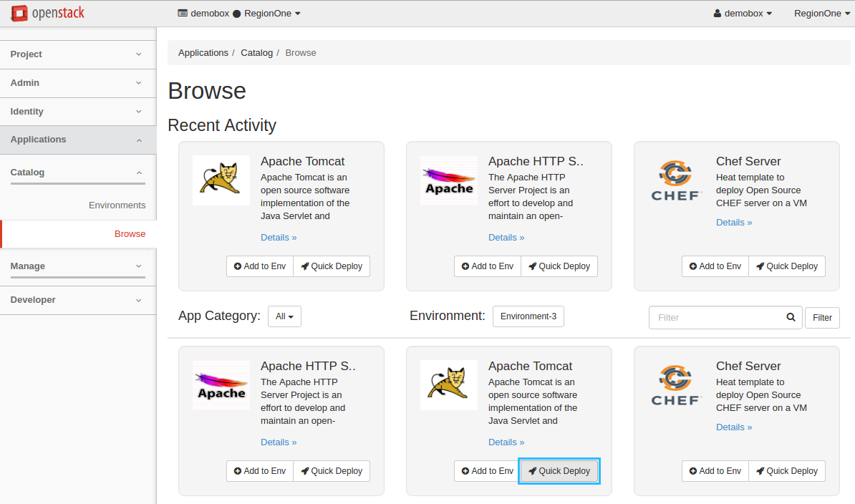This screenshot has height=504, width=855.
Task: Expand the Admin sidebar section
Action: coord(77,83)
